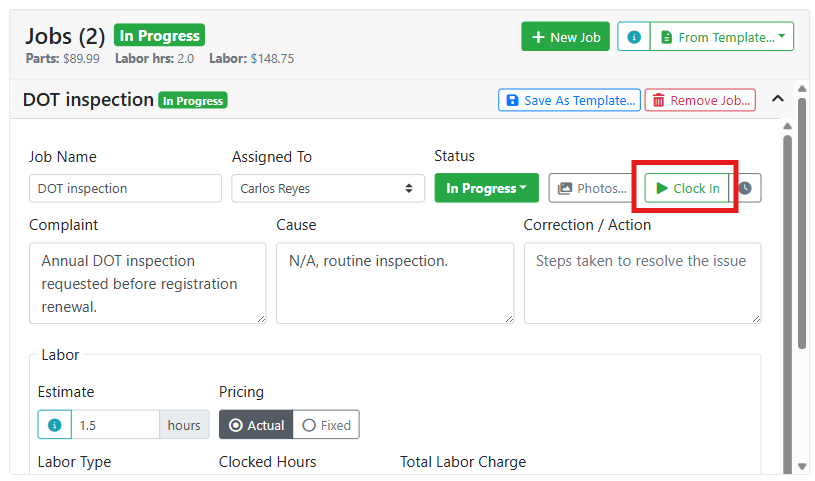Image resolution: width=815 pixels, height=481 pixels.
Task: Open the In Progress status dropdown
Action: [487, 188]
